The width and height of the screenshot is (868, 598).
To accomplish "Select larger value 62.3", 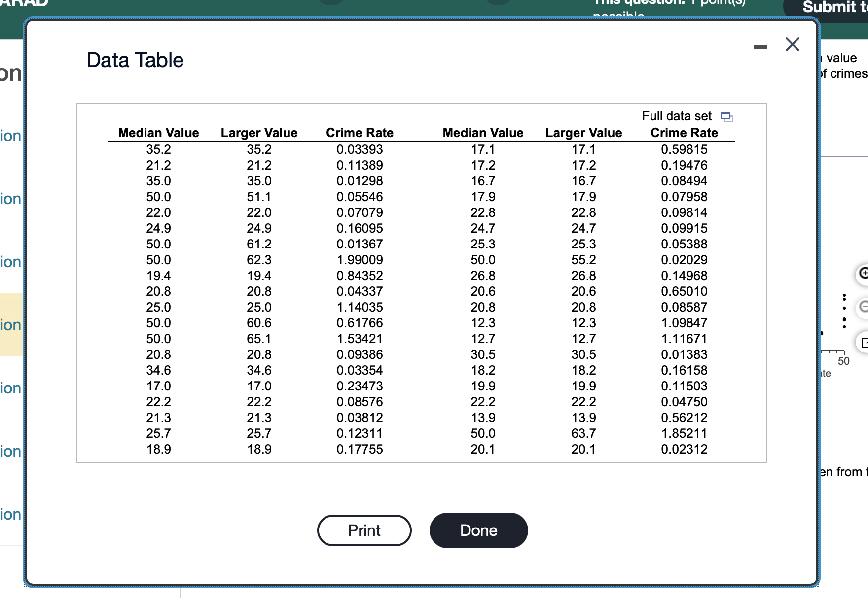I will click(x=259, y=260).
